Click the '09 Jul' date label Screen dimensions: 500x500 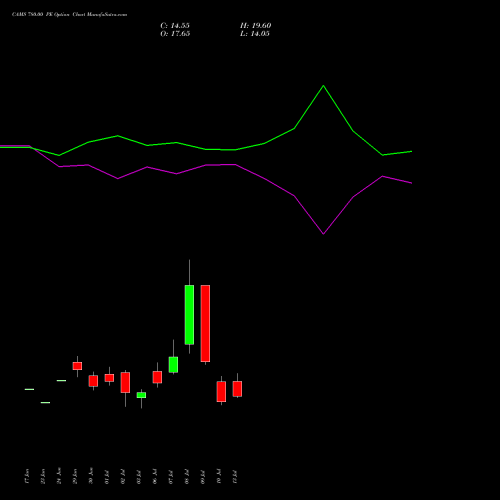[x=203, y=477]
